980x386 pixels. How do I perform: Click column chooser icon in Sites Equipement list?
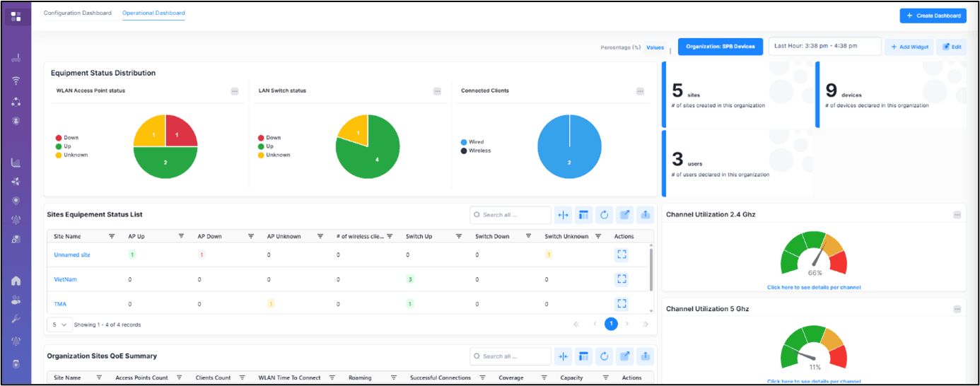coord(583,215)
